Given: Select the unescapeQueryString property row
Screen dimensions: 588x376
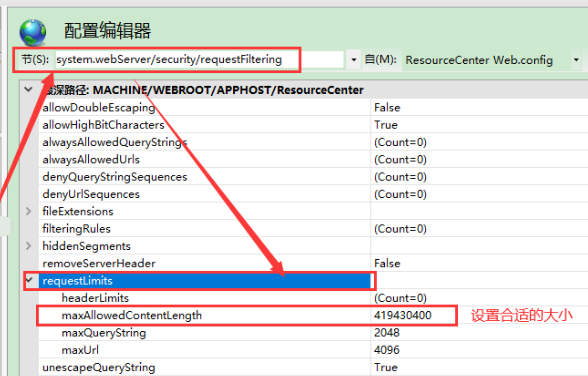Looking at the screenshot, I should pos(313,367).
